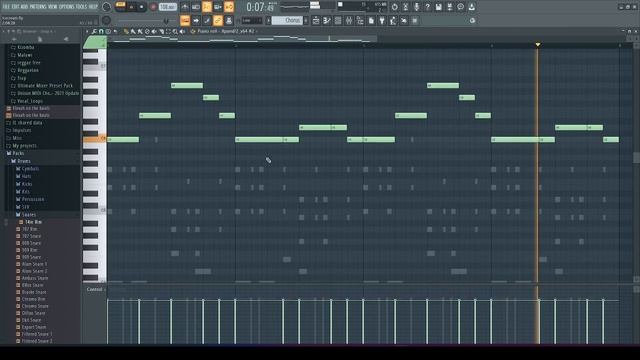Click the render export icon beside save

450,7
